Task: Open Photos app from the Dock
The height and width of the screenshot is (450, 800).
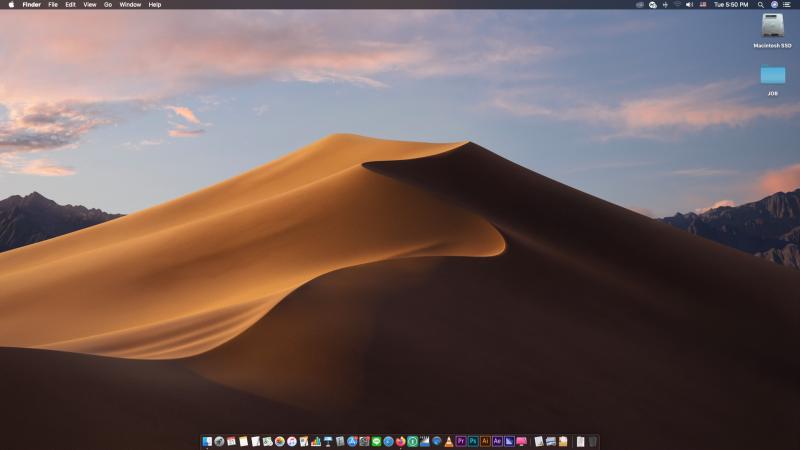Action: (280, 441)
